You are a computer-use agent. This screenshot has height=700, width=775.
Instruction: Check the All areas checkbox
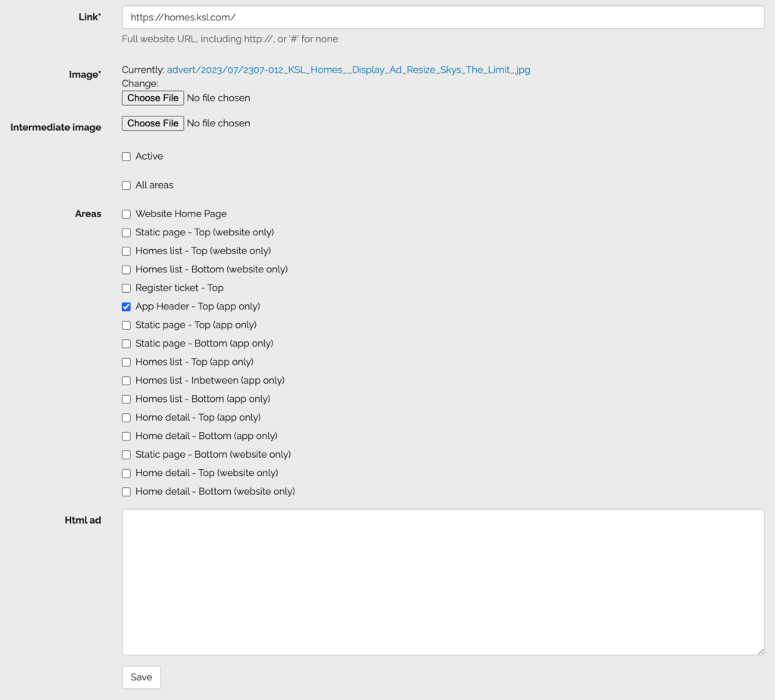126,185
